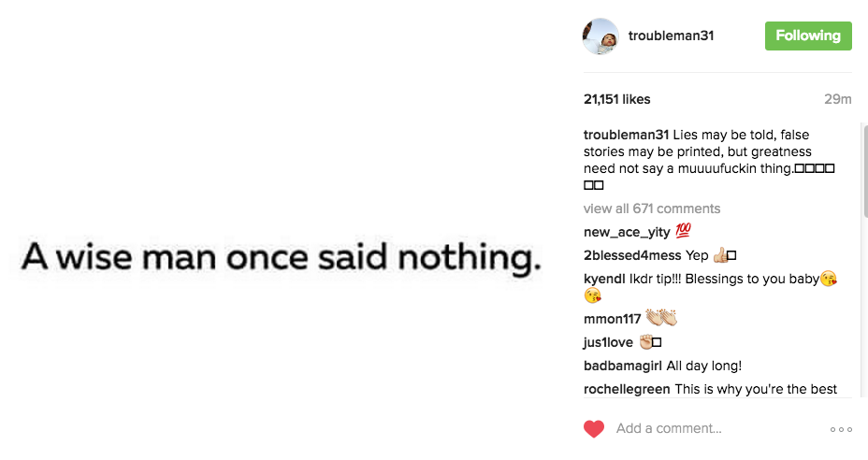Open the three-dot more options menu

click(x=841, y=429)
